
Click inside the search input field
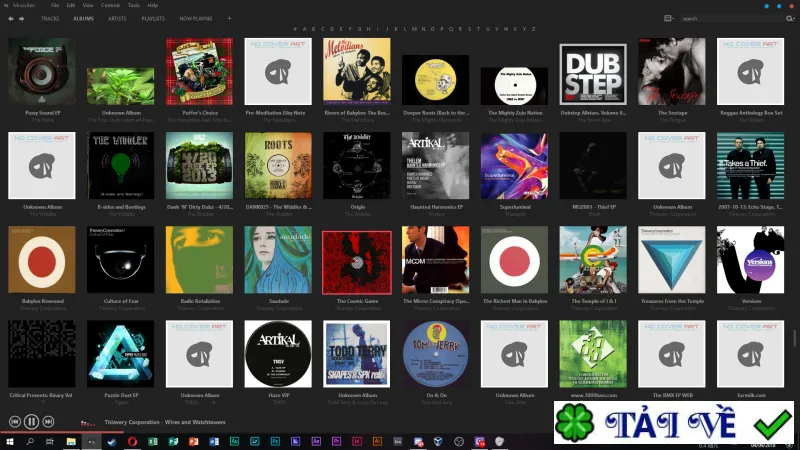[732, 18]
